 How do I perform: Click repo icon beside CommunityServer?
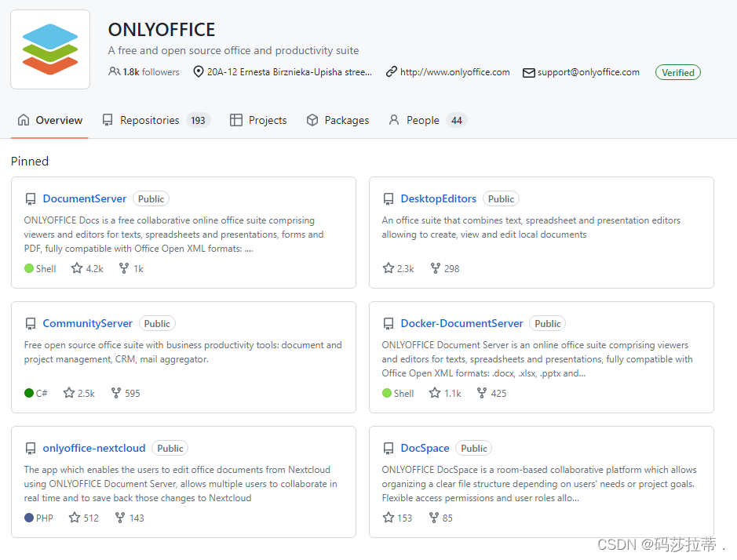click(x=31, y=324)
